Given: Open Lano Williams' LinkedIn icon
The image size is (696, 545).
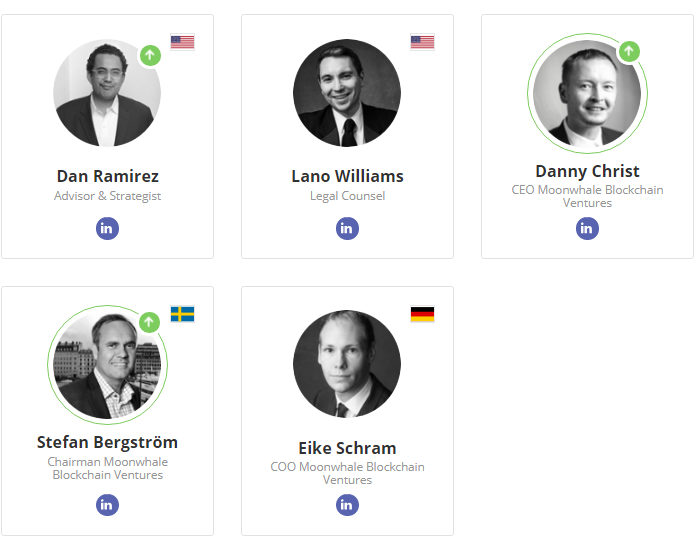Looking at the screenshot, I should point(347,228).
